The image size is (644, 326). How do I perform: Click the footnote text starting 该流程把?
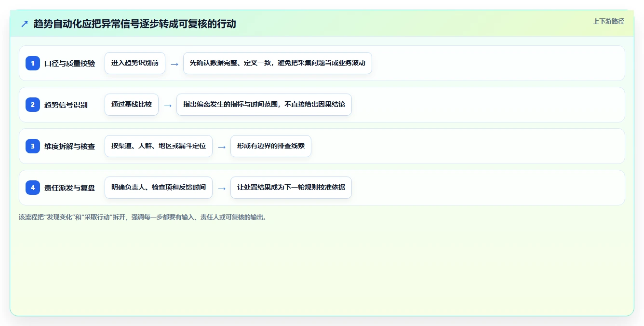(x=143, y=217)
